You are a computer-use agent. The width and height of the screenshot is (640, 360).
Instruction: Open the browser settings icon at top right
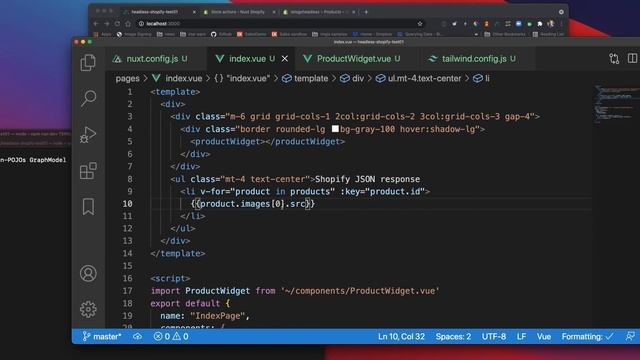pos(561,12)
